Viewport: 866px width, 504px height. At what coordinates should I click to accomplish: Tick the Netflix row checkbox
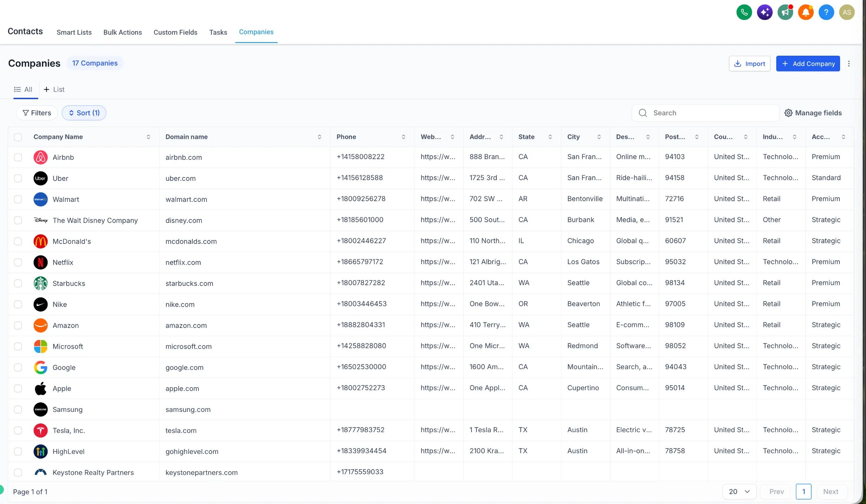coord(18,263)
